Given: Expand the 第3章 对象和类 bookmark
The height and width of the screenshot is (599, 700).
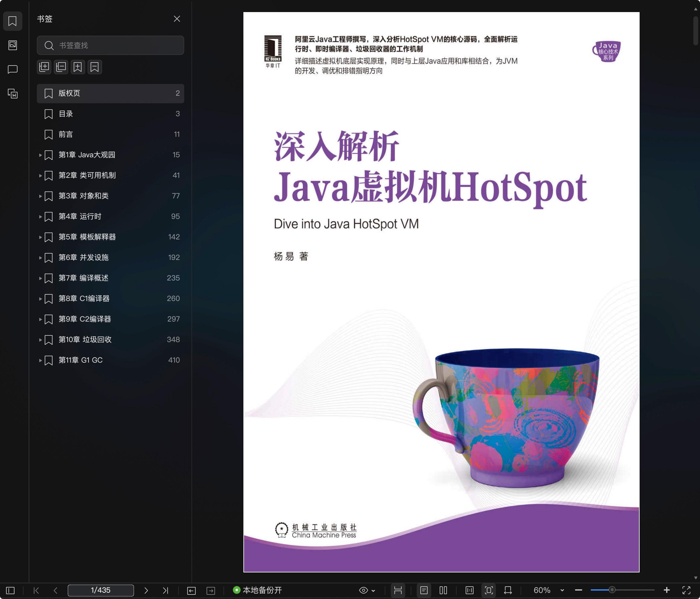Looking at the screenshot, I should coord(40,196).
